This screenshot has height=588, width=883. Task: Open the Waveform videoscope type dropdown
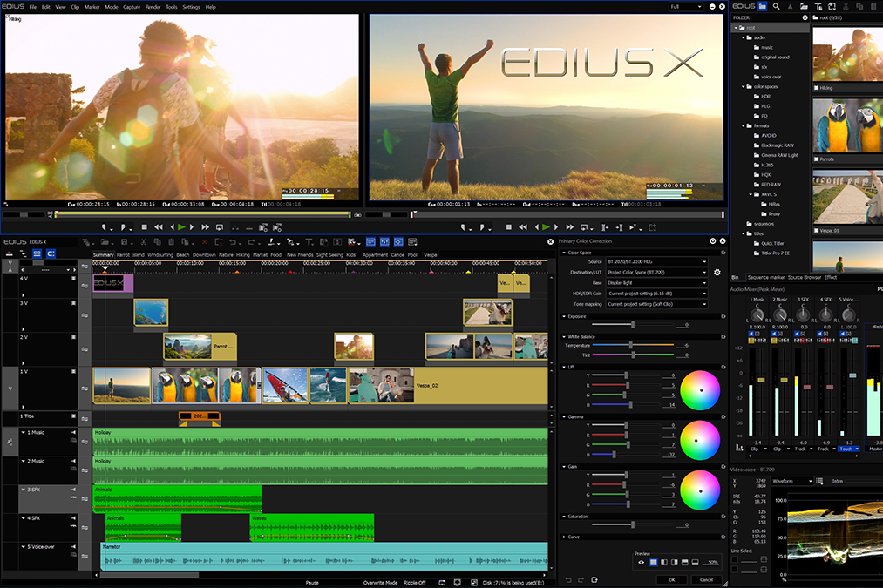(792, 481)
